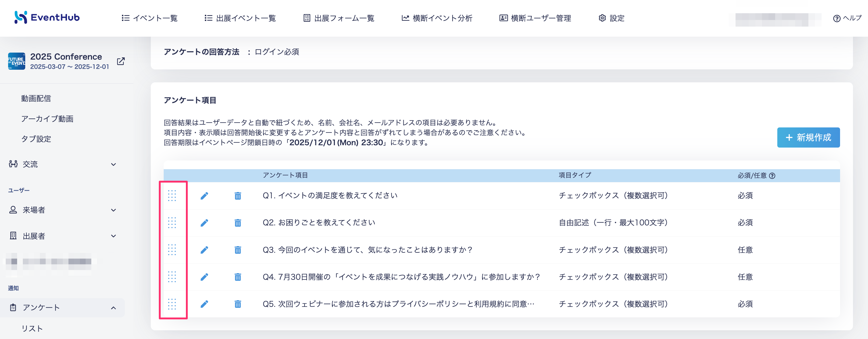Open 出展イベント一覧 in the top navigation
This screenshot has height=339, width=868.
click(x=240, y=18)
